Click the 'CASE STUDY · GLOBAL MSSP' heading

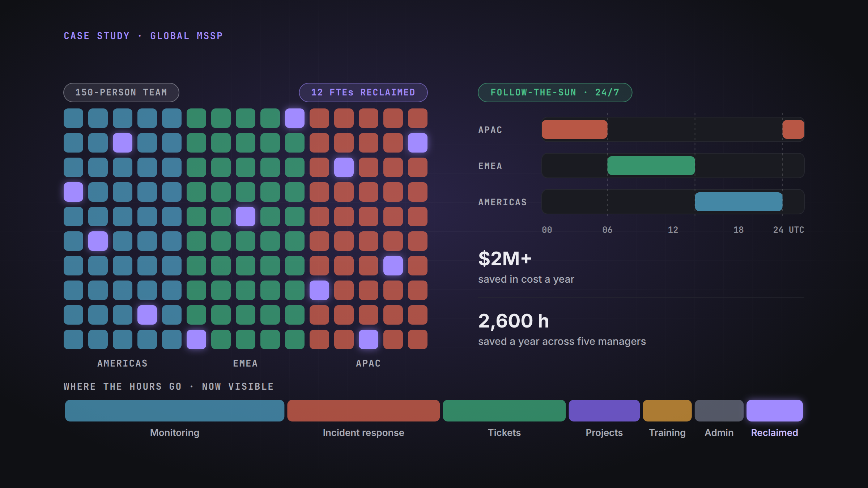(143, 36)
